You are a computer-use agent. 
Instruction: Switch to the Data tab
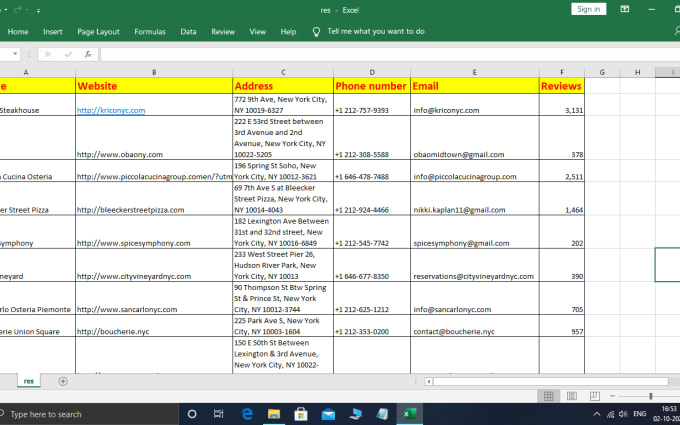(x=188, y=32)
